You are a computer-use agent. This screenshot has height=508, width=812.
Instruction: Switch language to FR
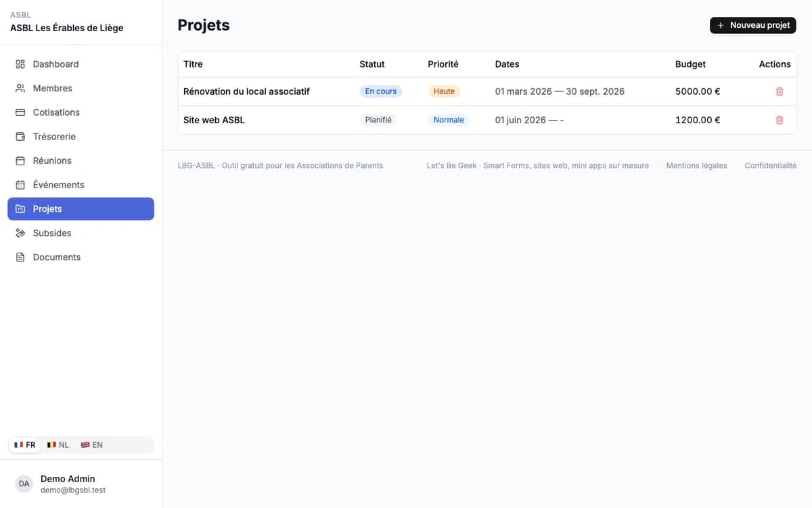[x=25, y=445]
